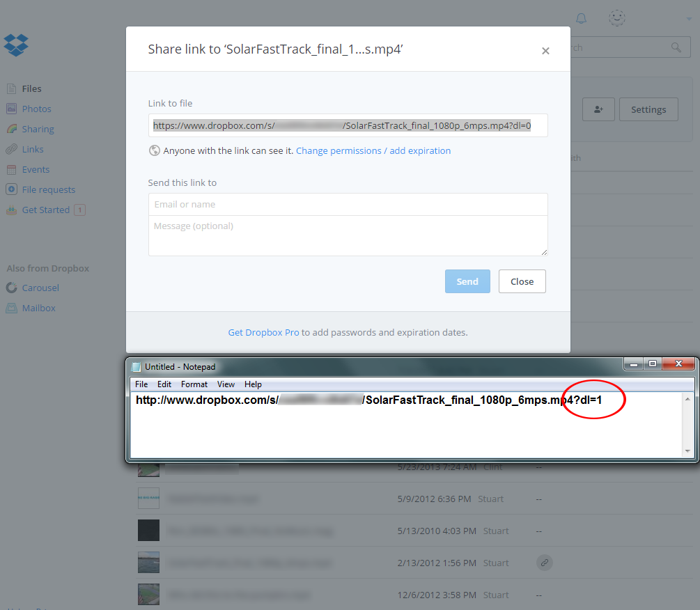
Task: Maximize the Notepad window
Action: click(x=653, y=364)
